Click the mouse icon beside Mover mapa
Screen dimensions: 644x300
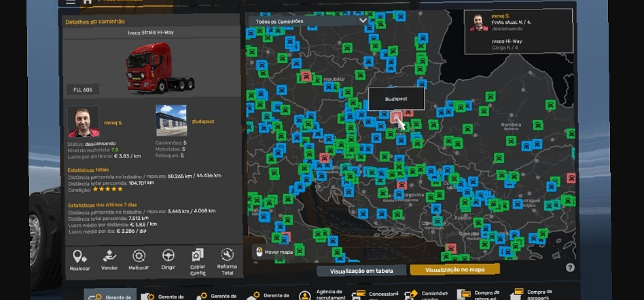259,252
